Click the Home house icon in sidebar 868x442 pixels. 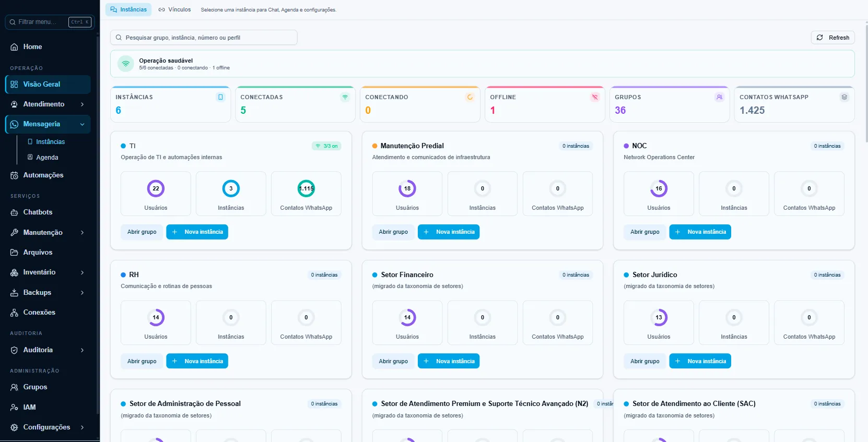pyautogui.click(x=14, y=47)
